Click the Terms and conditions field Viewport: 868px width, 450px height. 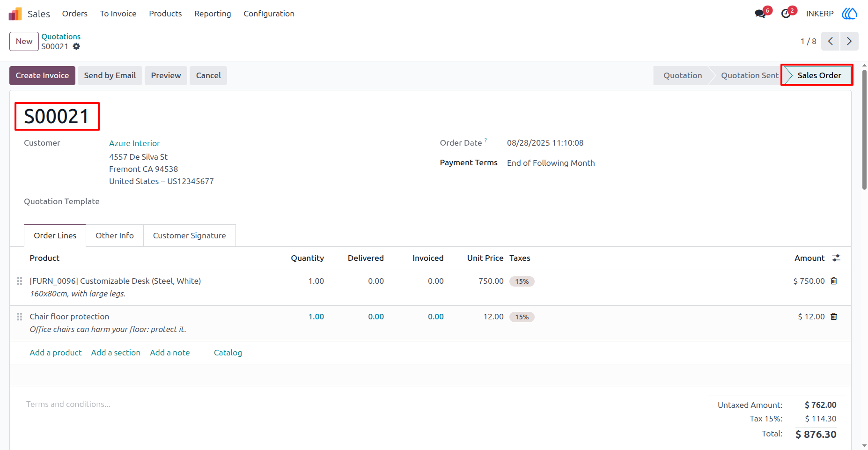coord(68,404)
